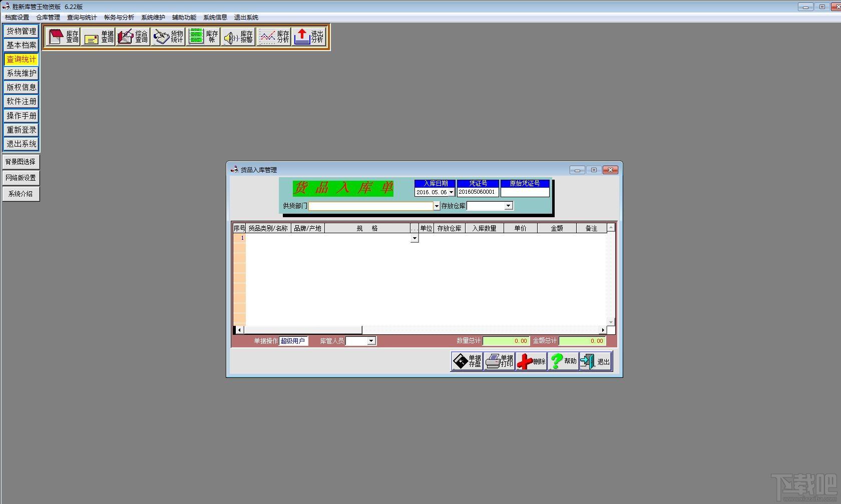The image size is (841, 504).
Task: Click the 系统介绍 button
Action: (21, 194)
